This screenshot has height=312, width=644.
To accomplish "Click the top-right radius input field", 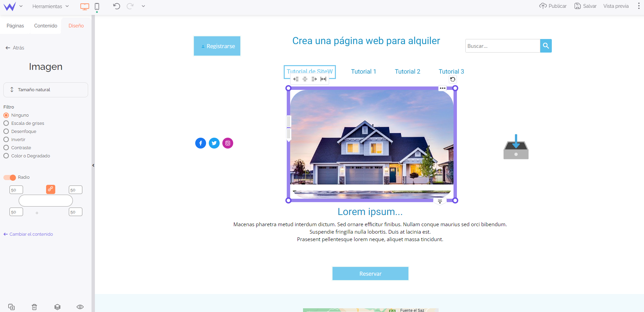I will [x=76, y=190].
